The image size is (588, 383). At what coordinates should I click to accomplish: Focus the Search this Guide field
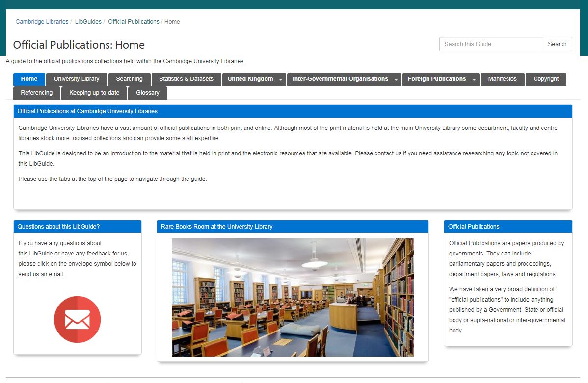coord(491,44)
